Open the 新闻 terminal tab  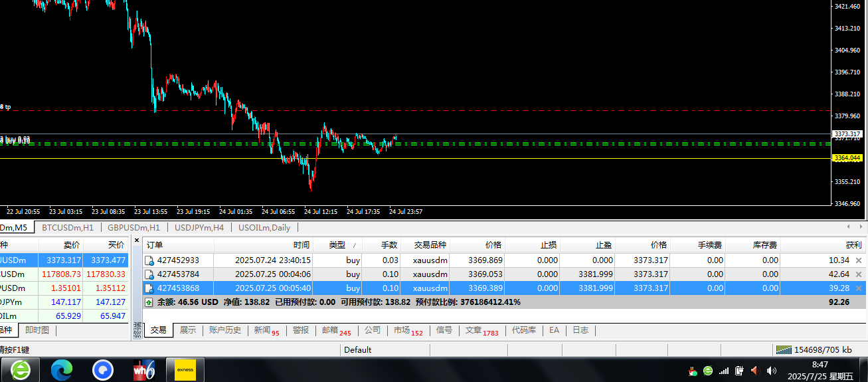266,330
